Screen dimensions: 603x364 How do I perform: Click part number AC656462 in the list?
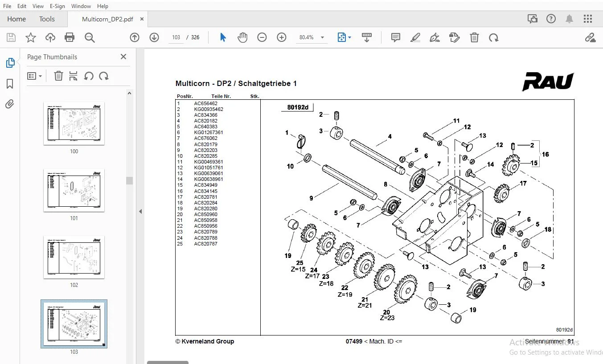(206, 103)
